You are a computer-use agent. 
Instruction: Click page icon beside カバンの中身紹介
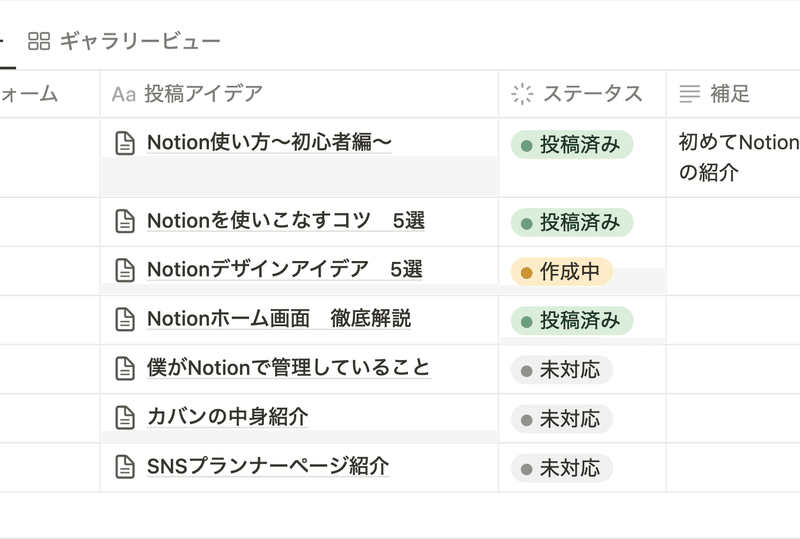point(125,418)
